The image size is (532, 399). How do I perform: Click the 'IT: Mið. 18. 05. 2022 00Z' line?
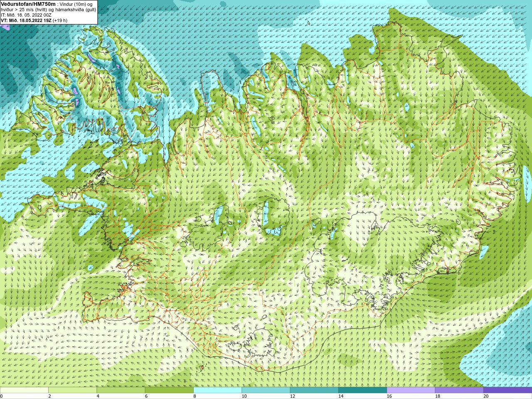click(x=26, y=15)
